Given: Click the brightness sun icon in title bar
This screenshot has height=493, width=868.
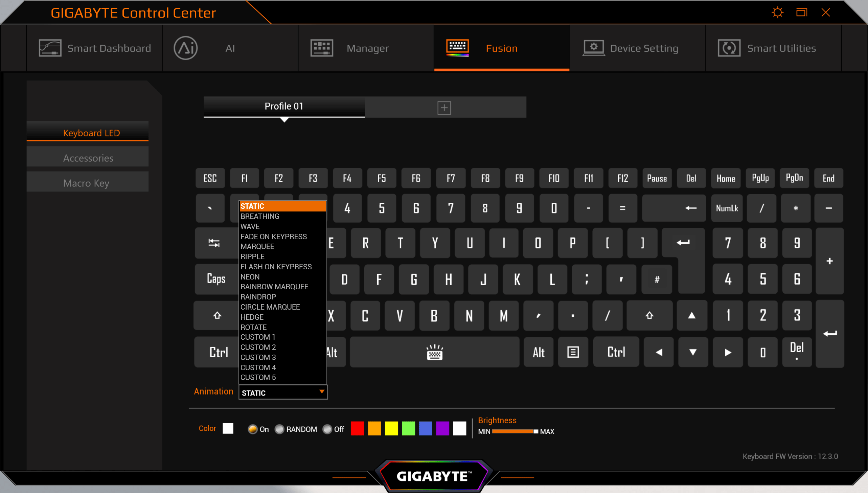Looking at the screenshot, I should (777, 13).
